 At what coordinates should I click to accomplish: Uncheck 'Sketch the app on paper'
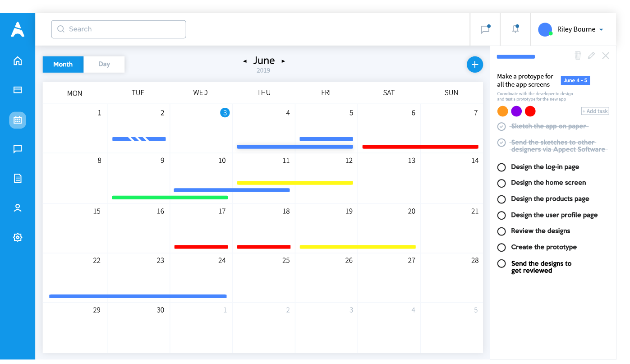[x=501, y=127]
